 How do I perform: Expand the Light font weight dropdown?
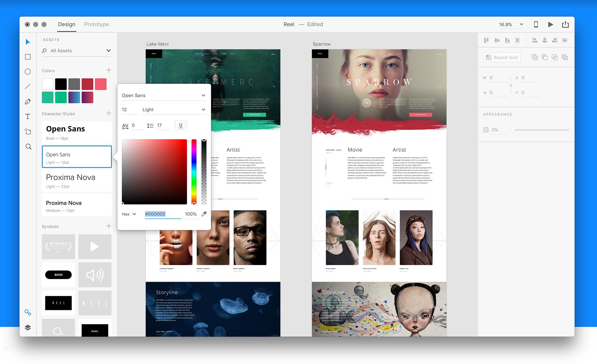pos(174,110)
